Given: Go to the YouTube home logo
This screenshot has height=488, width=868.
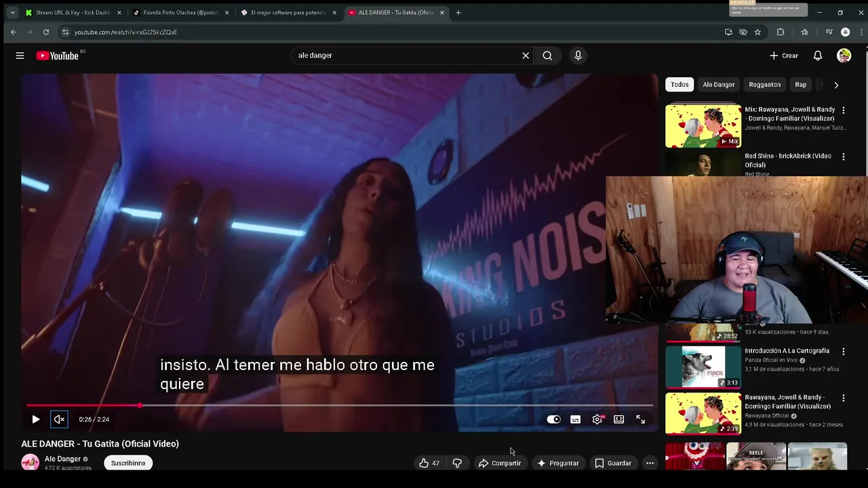Looking at the screenshot, I should click(x=58, y=56).
